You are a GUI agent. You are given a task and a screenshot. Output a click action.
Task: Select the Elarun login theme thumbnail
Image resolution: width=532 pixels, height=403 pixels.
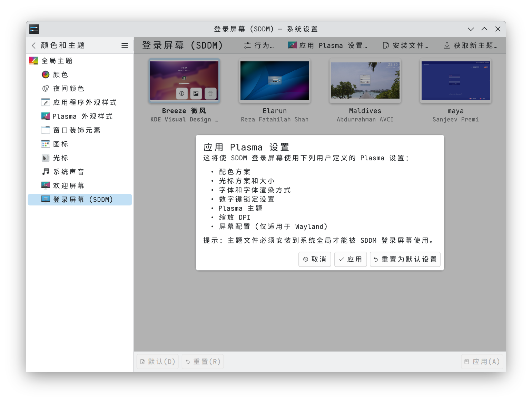[x=275, y=81]
